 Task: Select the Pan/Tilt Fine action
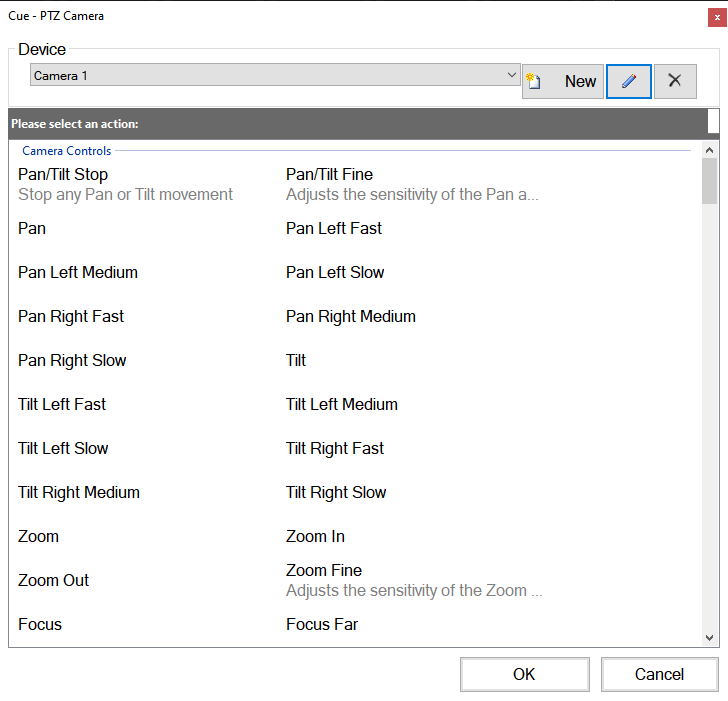coord(329,175)
